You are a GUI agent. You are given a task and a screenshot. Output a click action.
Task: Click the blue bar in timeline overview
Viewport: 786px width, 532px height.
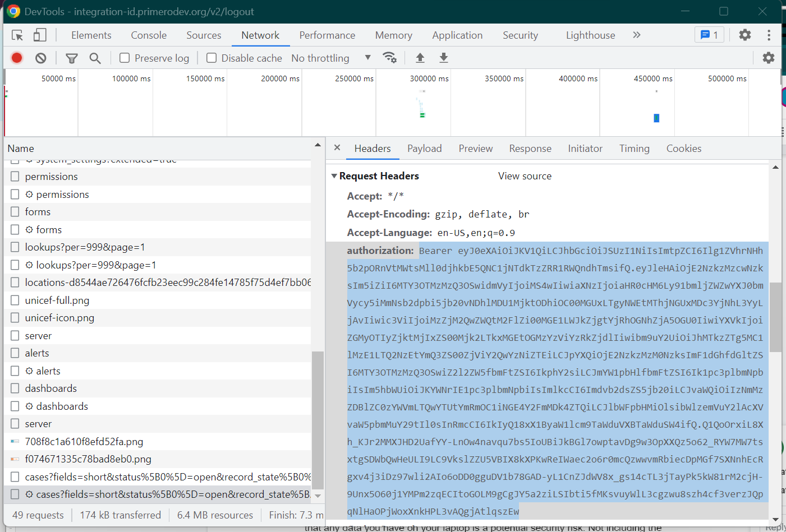click(x=656, y=118)
